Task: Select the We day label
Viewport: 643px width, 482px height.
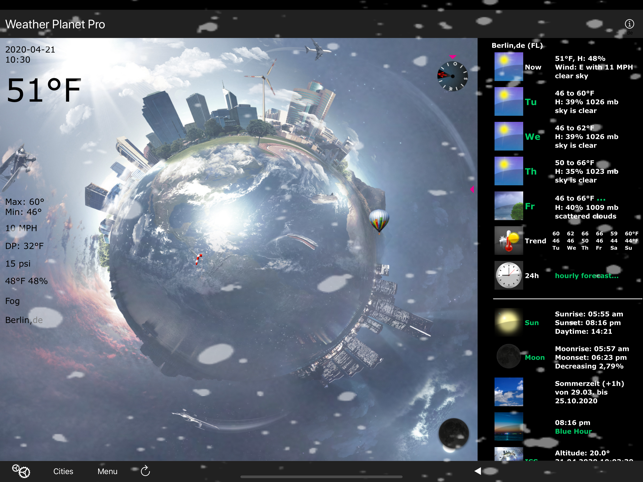Action: [x=533, y=137]
